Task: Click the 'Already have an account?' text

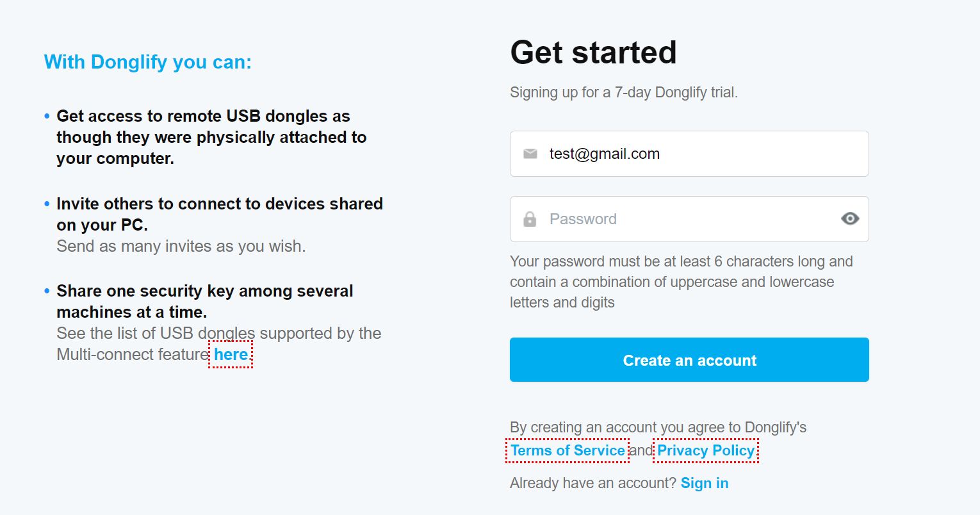Action: (592, 483)
